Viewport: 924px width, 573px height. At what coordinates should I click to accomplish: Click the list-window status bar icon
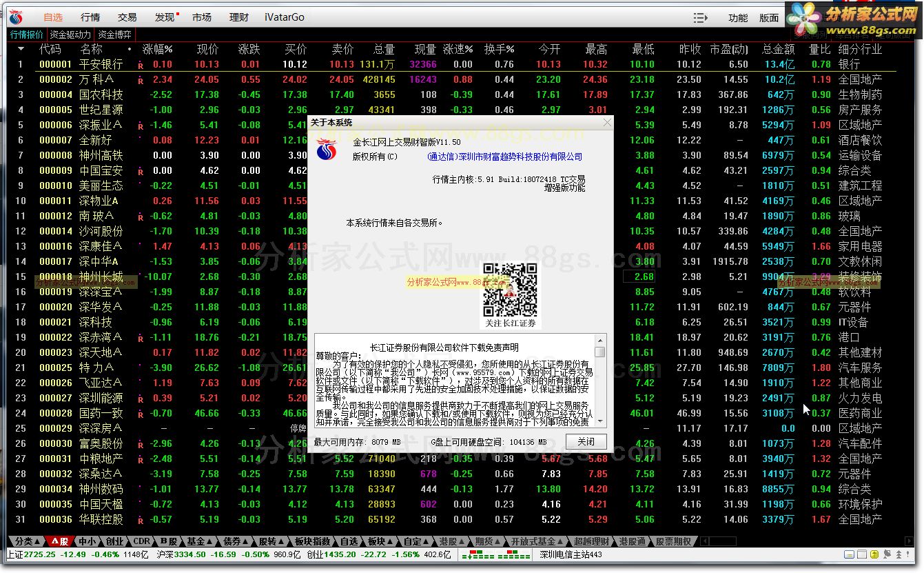pos(862,554)
